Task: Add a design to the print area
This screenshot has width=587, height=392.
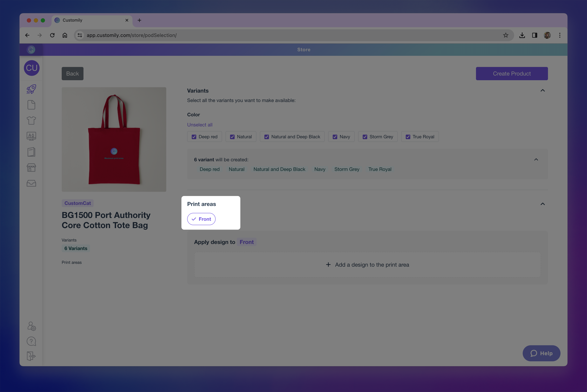Action: (x=367, y=265)
